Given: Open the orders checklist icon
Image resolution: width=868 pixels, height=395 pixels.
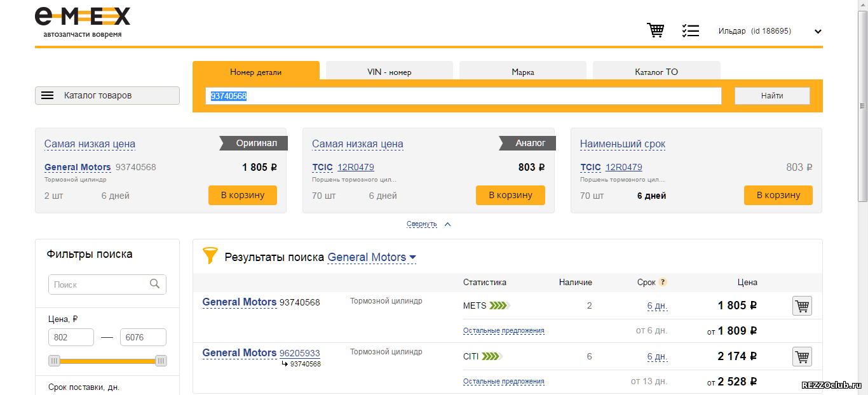Looking at the screenshot, I should (x=690, y=30).
